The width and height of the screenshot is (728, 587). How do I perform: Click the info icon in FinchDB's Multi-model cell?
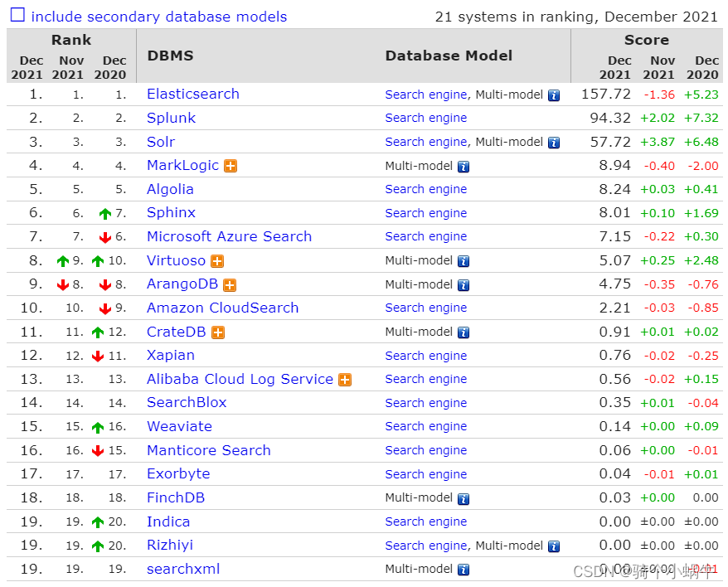[x=463, y=499]
